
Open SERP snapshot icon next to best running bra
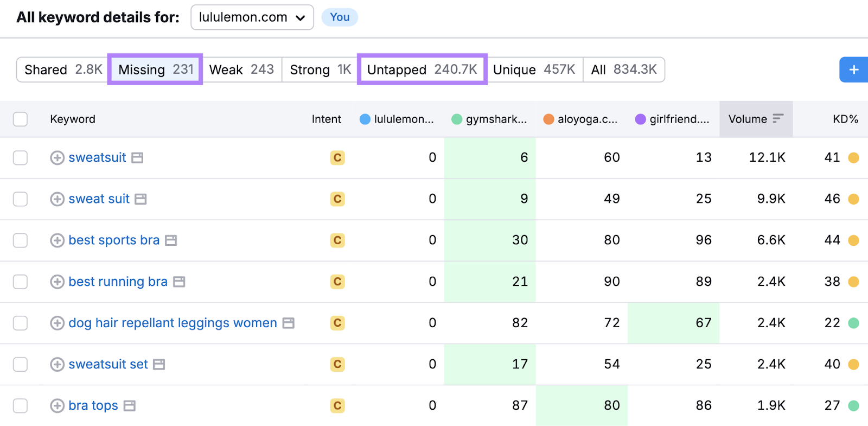[179, 282]
